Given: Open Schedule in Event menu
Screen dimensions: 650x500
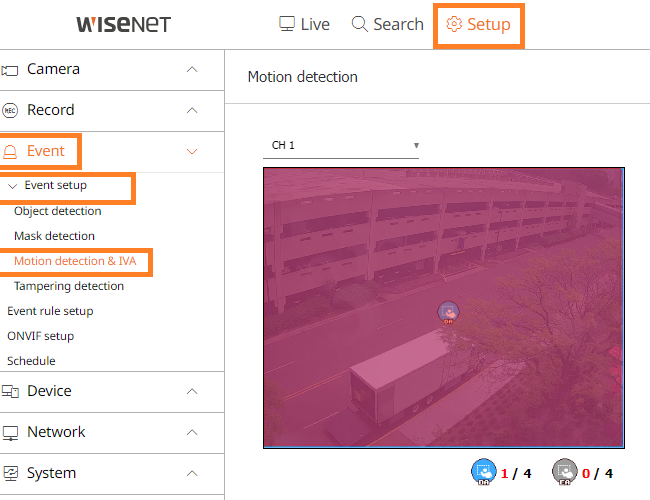Looking at the screenshot, I should [31, 361].
